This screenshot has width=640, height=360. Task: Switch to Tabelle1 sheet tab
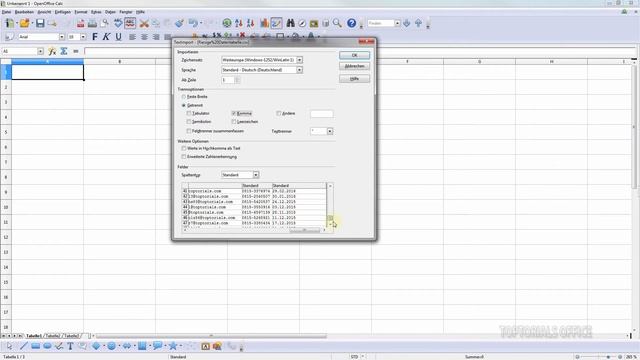[x=34, y=336]
